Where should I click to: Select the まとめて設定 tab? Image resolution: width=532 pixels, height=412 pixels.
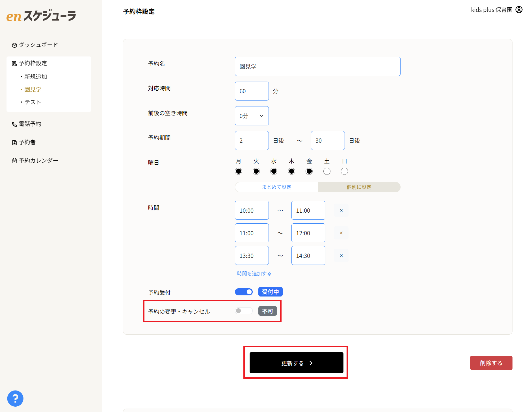click(x=276, y=187)
